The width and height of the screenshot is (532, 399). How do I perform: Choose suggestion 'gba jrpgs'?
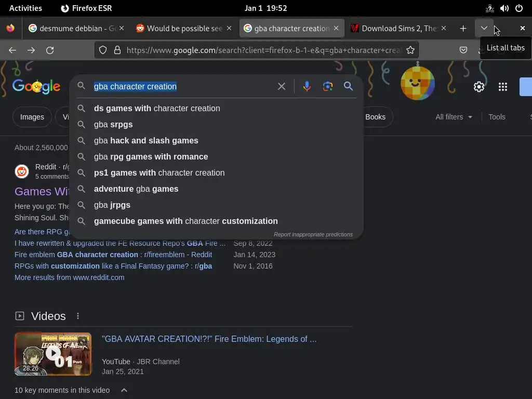(x=217, y=205)
